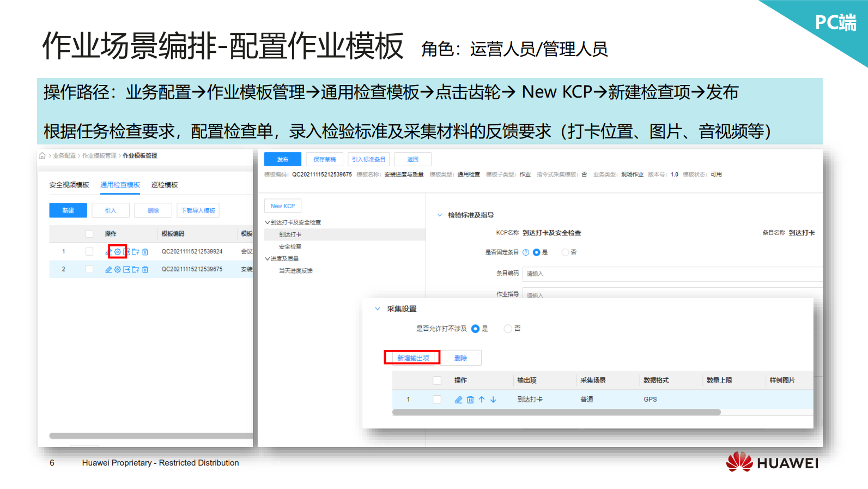Click 输出项 column header
This screenshot has width=868, height=489.
pyautogui.click(x=527, y=381)
